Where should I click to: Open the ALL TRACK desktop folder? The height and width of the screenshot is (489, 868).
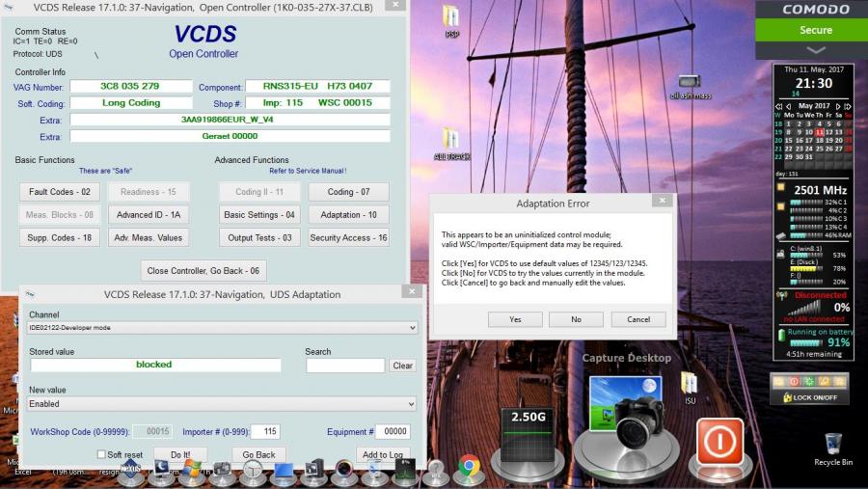[x=451, y=144]
